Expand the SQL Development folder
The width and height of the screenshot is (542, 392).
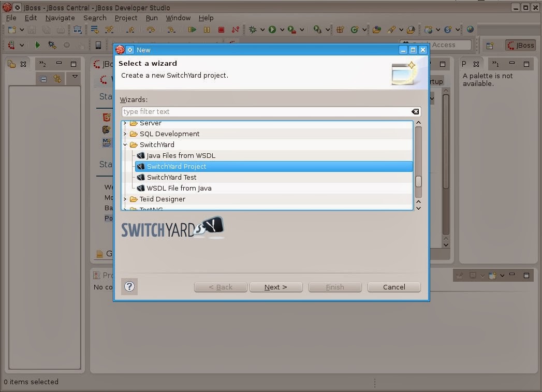125,134
